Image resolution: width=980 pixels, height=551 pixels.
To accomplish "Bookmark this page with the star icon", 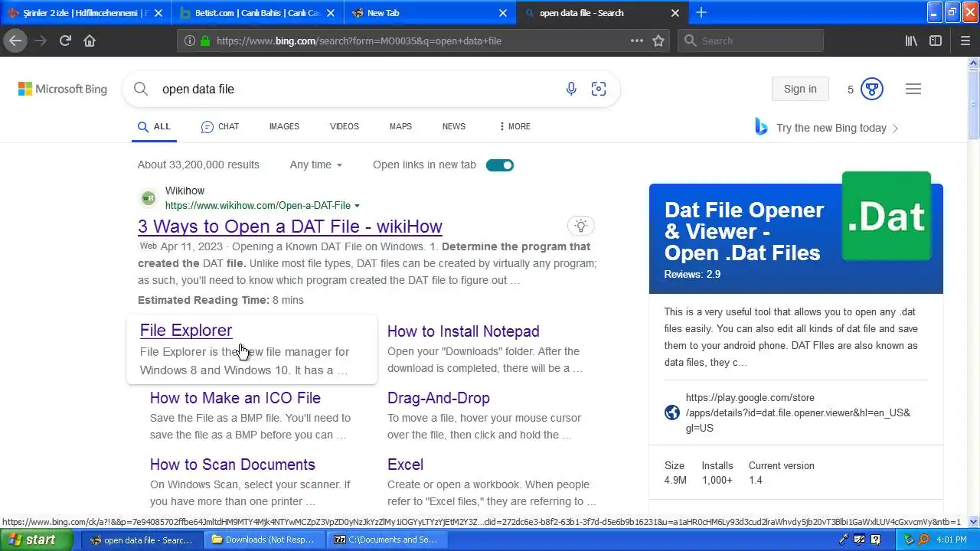I will [658, 41].
